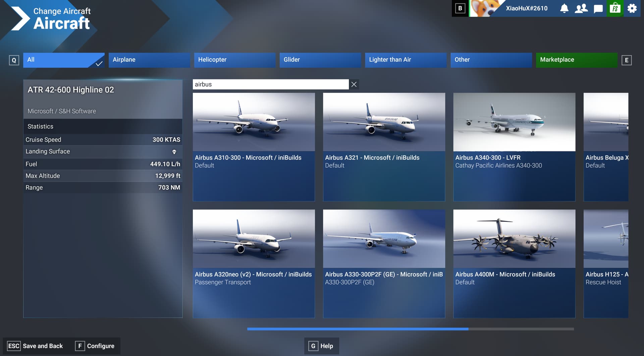Viewport: 644px width, 356px height.
Task: Clear the airbus search with X
Action: pyautogui.click(x=354, y=85)
